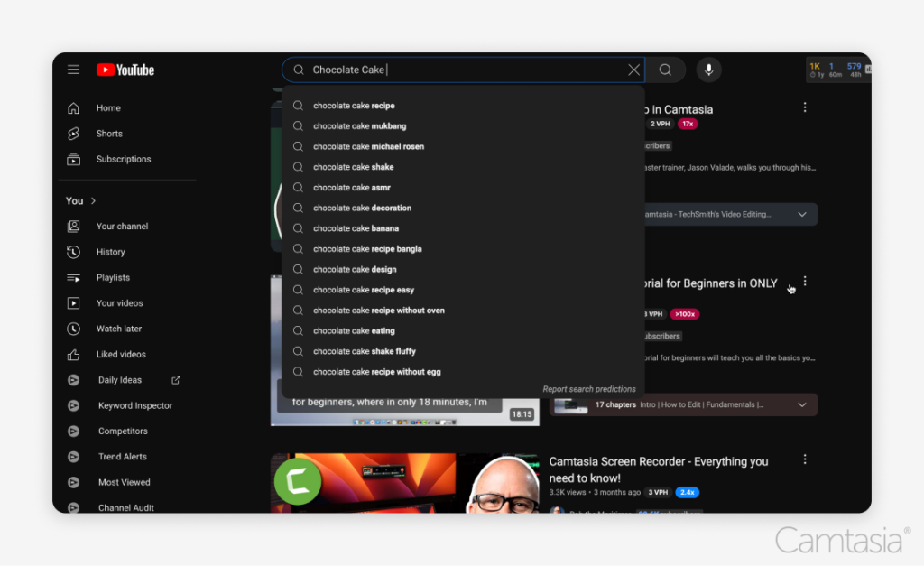Click the Most Viewed icon
The height and width of the screenshot is (566, 924).
(x=73, y=482)
